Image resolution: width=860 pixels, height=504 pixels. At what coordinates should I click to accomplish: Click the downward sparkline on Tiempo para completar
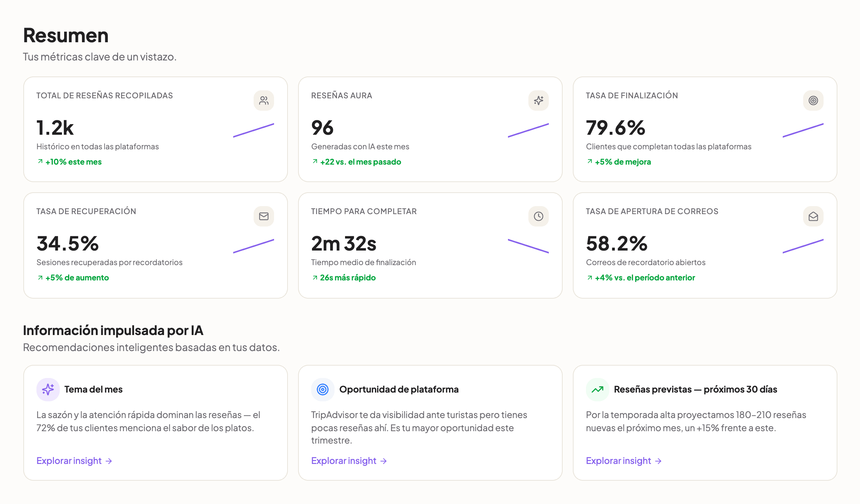[x=528, y=246]
